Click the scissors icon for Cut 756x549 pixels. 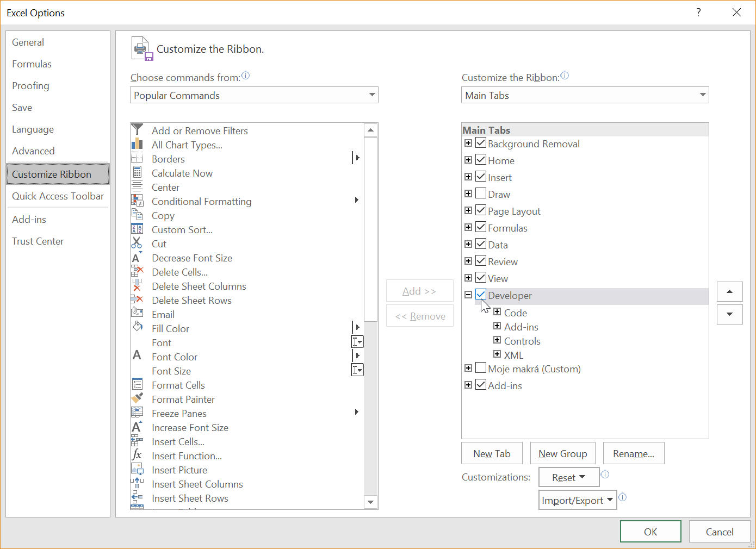point(137,243)
